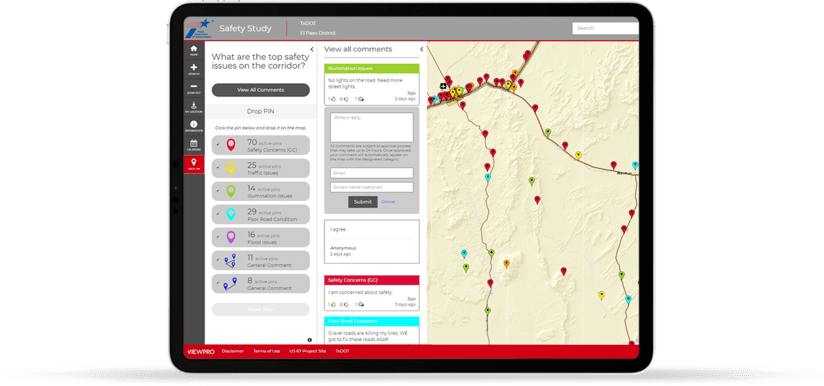Open the Terms of Use footer link
Screen dimensions: 824x386
(266, 351)
